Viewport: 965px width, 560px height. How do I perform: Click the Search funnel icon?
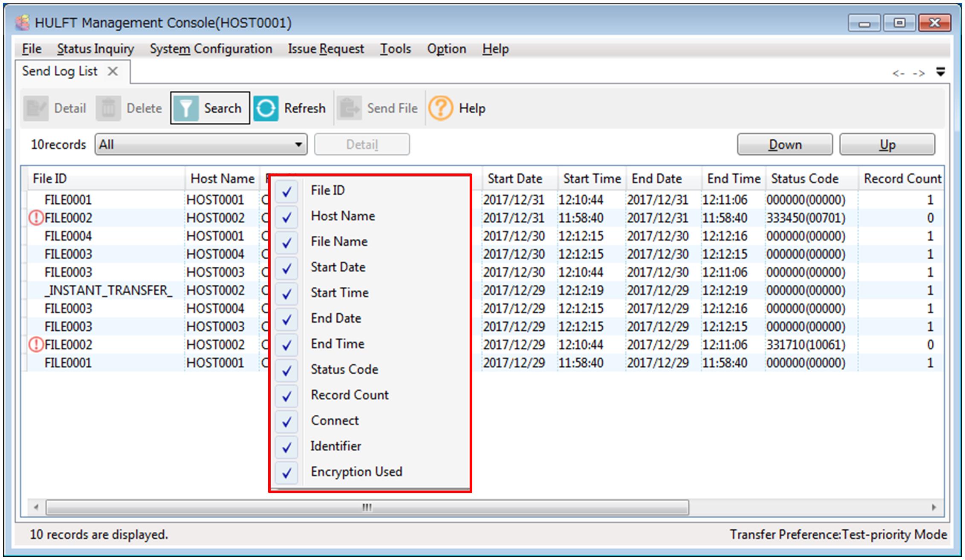pyautogui.click(x=186, y=108)
